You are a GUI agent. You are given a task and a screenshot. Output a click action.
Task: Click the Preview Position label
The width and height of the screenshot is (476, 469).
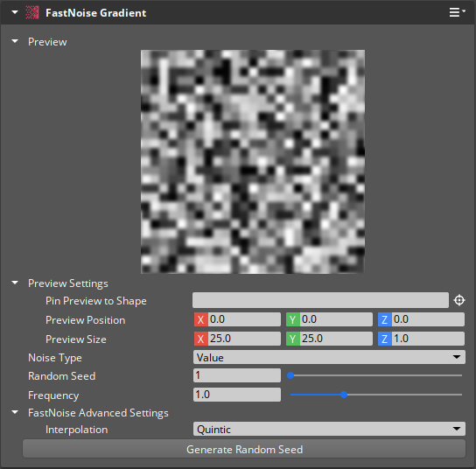(x=85, y=320)
